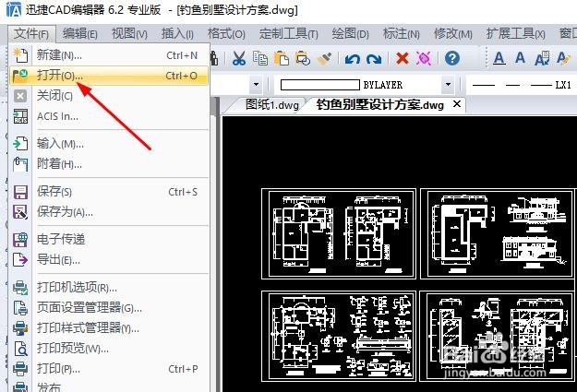Click the red X delete icon

403,58
